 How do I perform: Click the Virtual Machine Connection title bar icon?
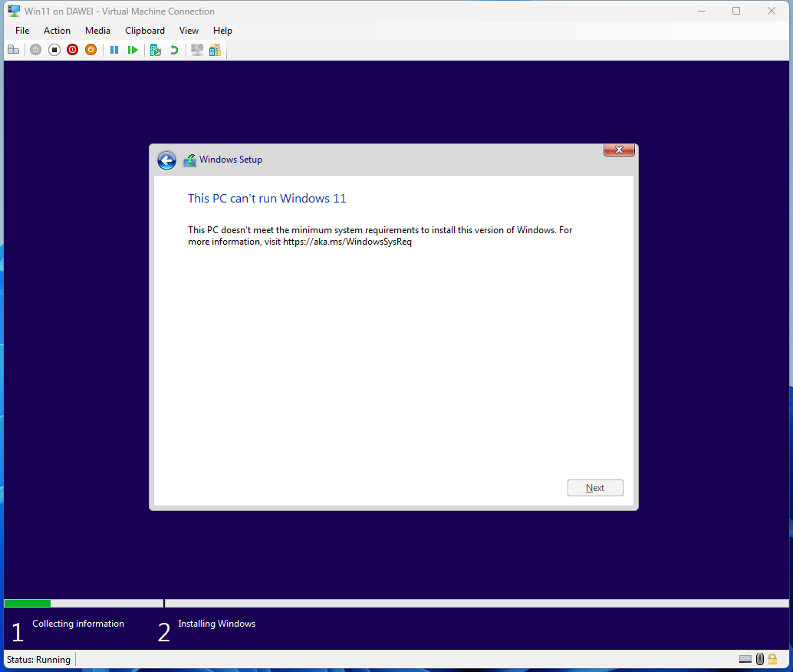[x=14, y=12]
